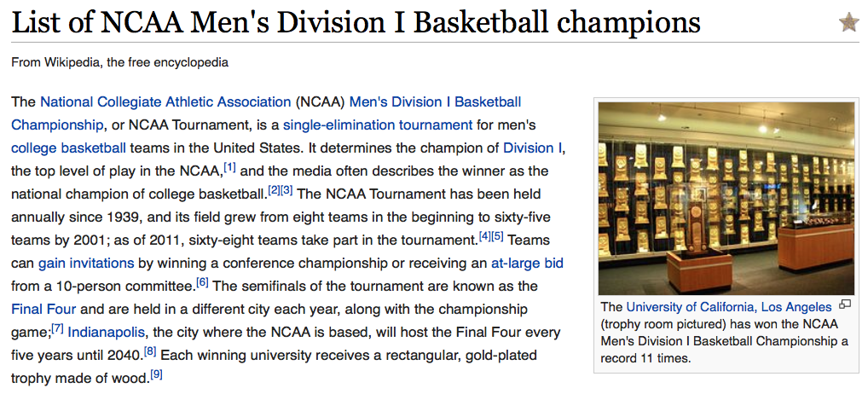Open the Indianapolis article link
The image size is (868, 394).
click(x=107, y=333)
